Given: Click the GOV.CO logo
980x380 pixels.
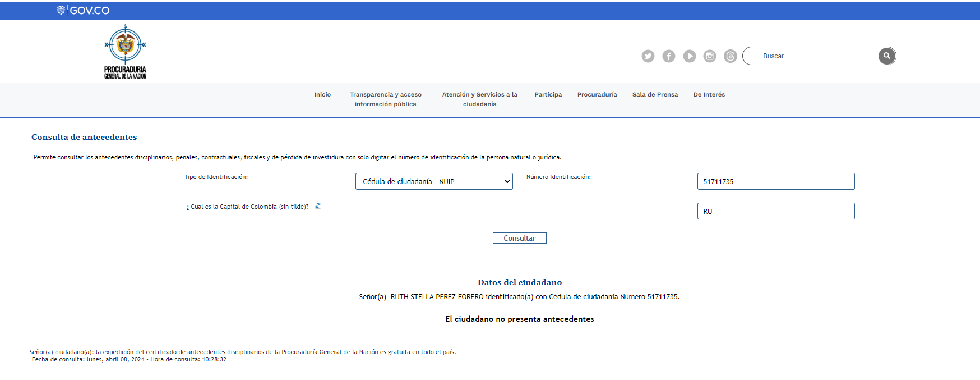Looking at the screenshot, I should [x=84, y=10].
